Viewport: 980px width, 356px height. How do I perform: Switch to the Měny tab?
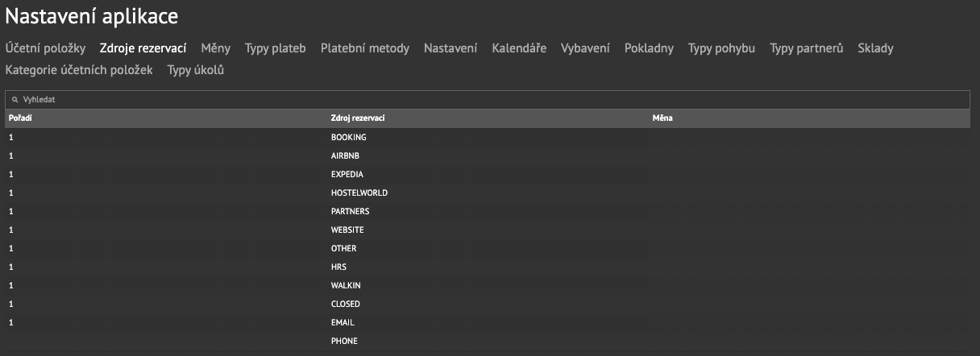[x=216, y=48]
